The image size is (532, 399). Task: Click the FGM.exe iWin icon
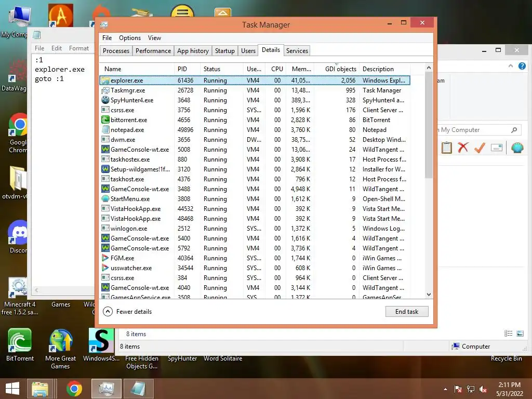coord(105,258)
